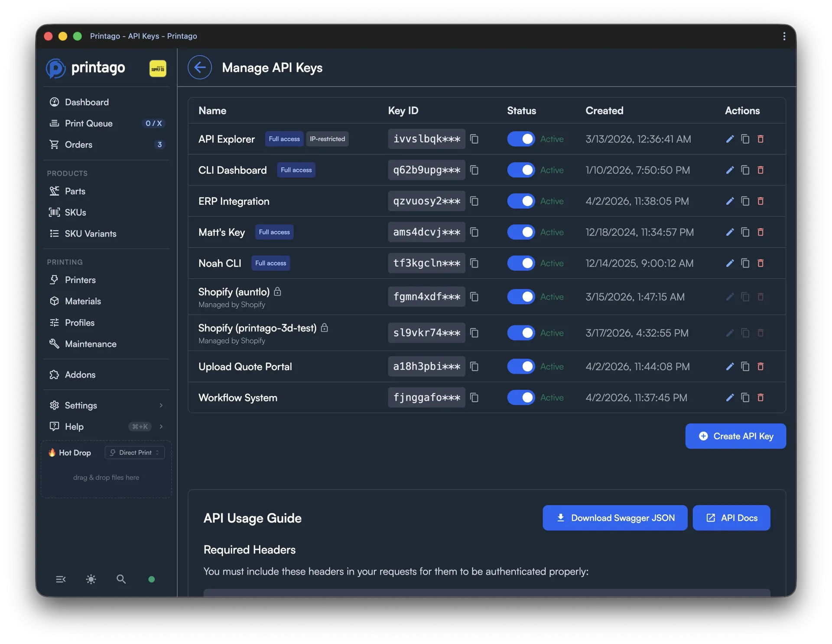Deactivate the Shopify (auntlo) key

pos(521,297)
